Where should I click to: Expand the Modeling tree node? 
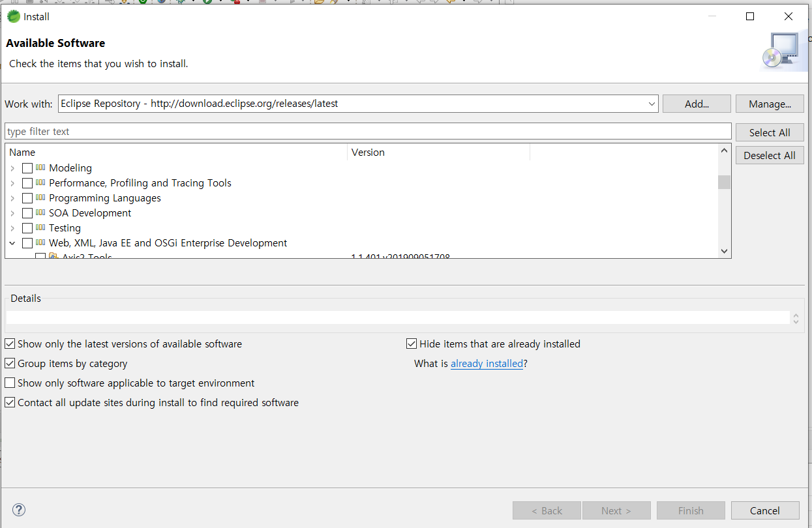coord(12,168)
